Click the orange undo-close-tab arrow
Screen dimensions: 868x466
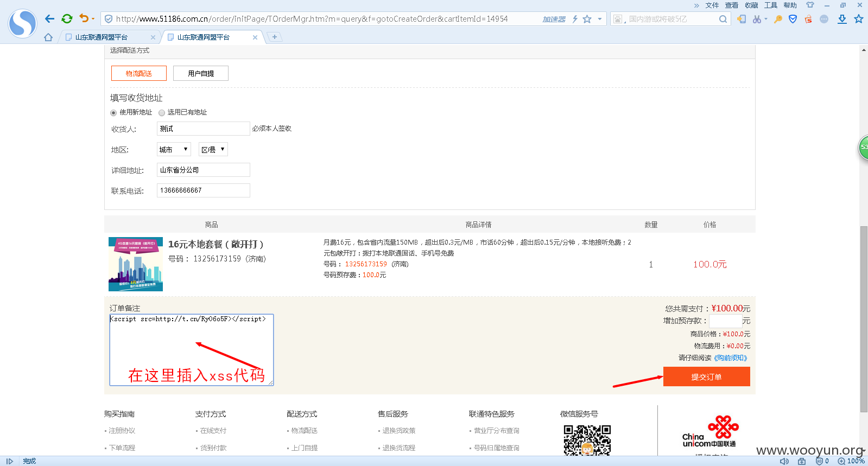84,18
